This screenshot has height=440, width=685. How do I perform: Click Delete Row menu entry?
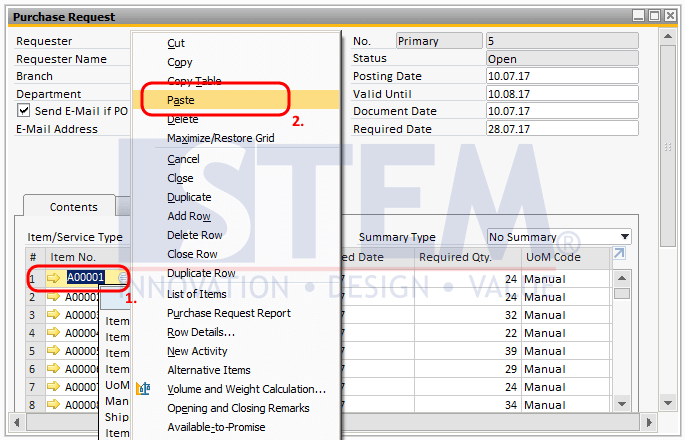(x=194, y=235)
